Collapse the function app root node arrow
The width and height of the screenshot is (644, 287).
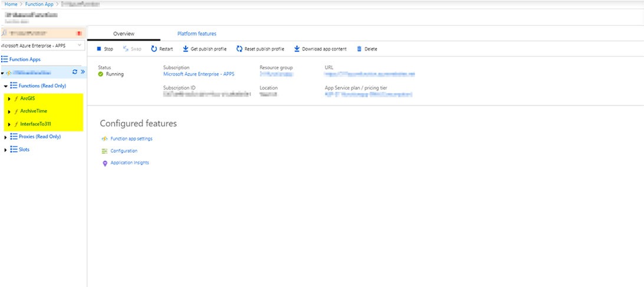tap(2, 73)
